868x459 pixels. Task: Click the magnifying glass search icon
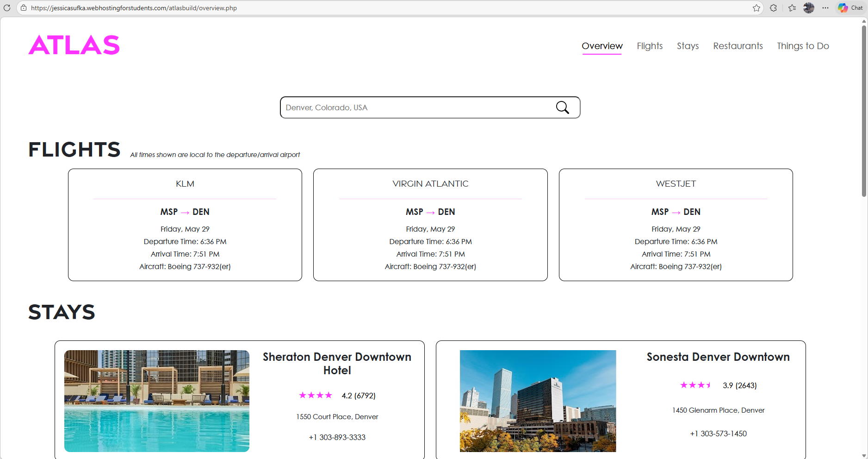(x=563, y=107)
